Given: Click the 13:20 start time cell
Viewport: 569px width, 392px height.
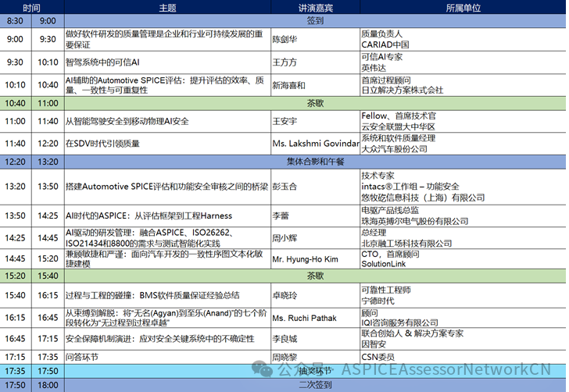Looking at the screenshot, I should (x=16, y=187).
